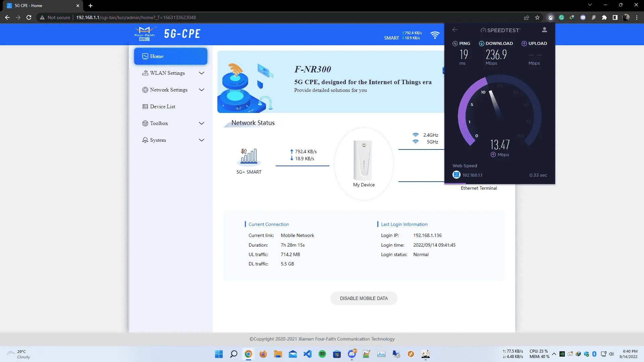Open the Surfshark extension icon
The height and width of the screenshot is (362, 644).
594,17
